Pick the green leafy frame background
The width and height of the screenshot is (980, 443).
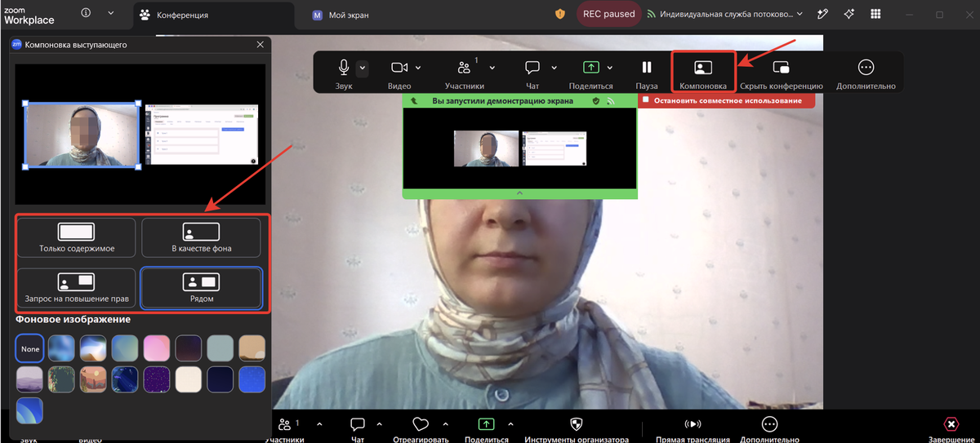[x=62, y=379]
